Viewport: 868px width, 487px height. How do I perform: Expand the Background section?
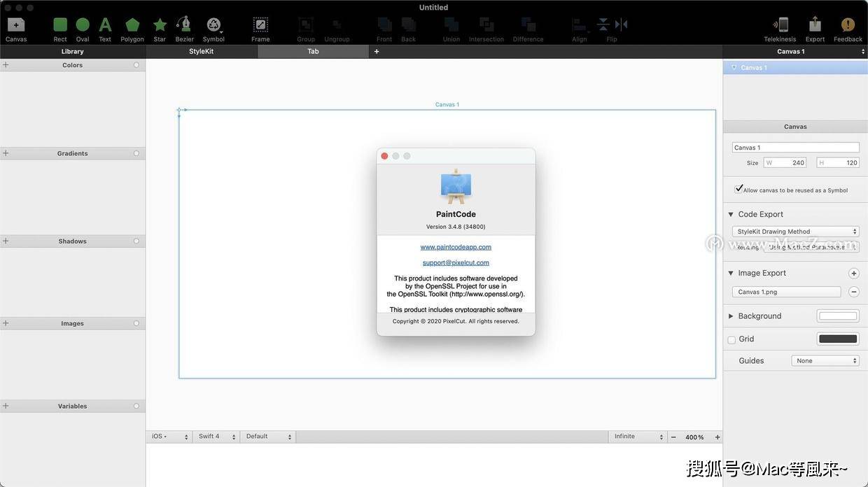coord(731,316)
